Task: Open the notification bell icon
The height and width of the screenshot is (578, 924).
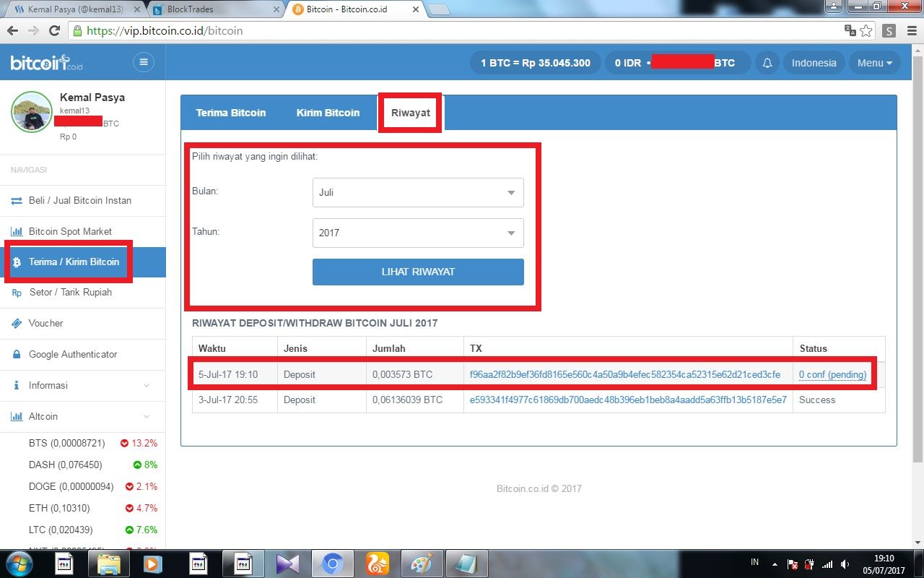Action: click(767, 63)
